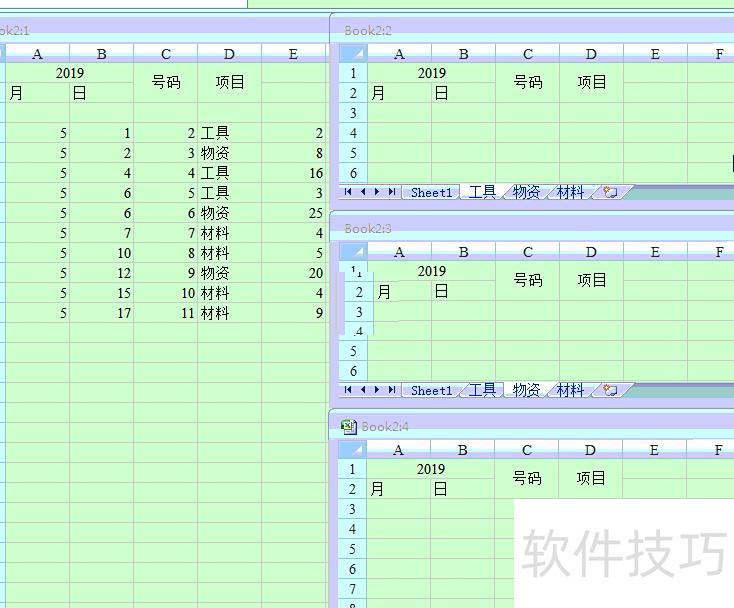The height and width of the screenshot is (608, 734).
Task: Click last-sheet navigation arrow in Book2:3
Action: point(392,390)
